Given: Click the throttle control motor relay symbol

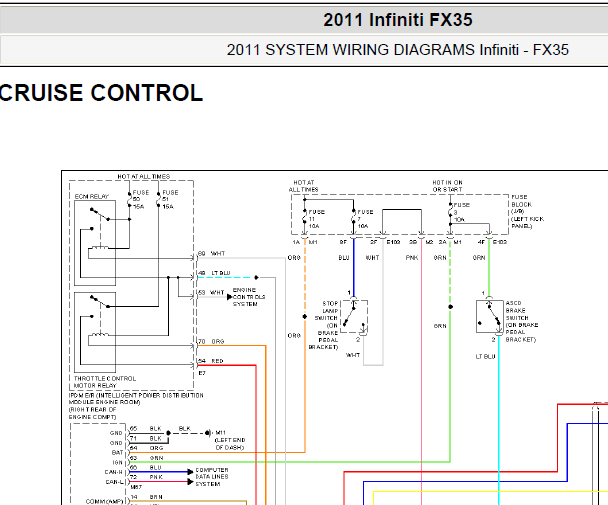Looking at the screenshot, I should pyautogui.click(x=95, y=332).
